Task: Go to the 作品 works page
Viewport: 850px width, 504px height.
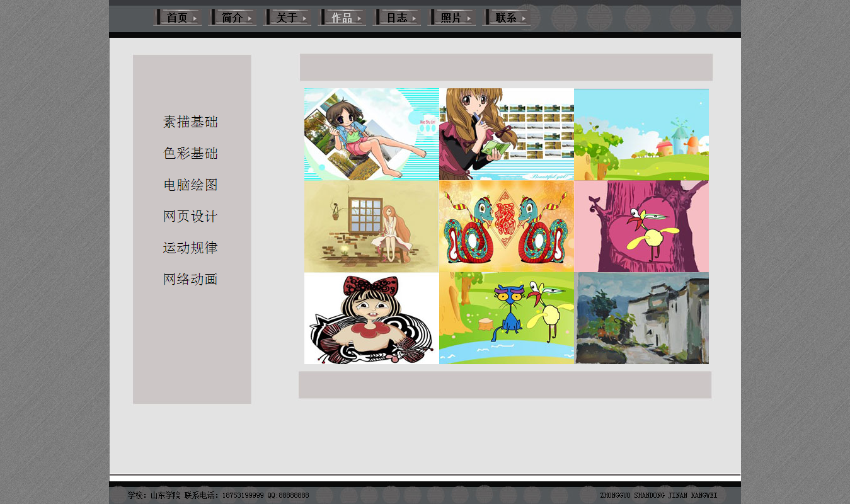Action: pos(342,18)
